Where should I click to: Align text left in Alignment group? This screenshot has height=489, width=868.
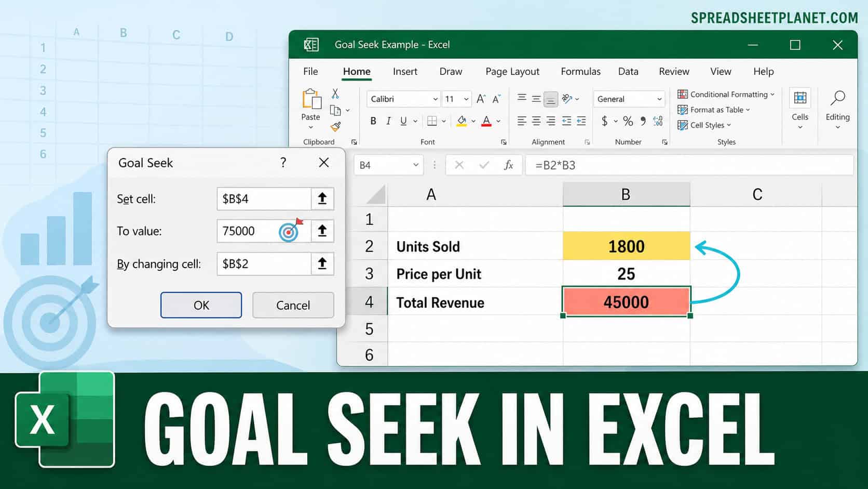(522, 121)
